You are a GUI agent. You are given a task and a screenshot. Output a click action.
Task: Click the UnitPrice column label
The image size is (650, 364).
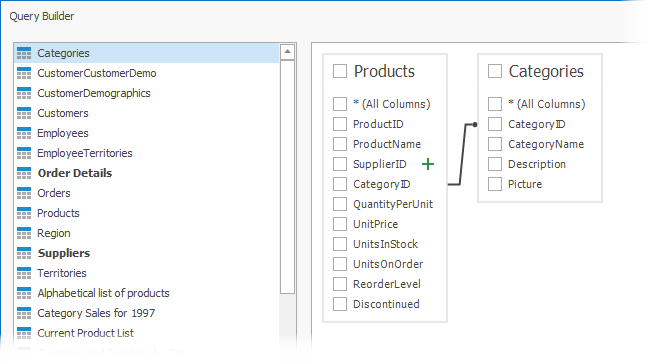(376, 224)
